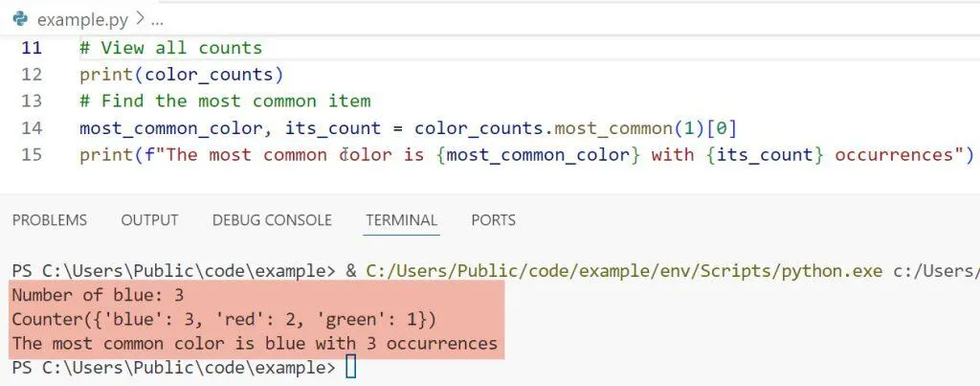Click the Python file icon in breadcrumb
Image resolution: width=980 pixels, height=386 pixels.
point(19,19)
